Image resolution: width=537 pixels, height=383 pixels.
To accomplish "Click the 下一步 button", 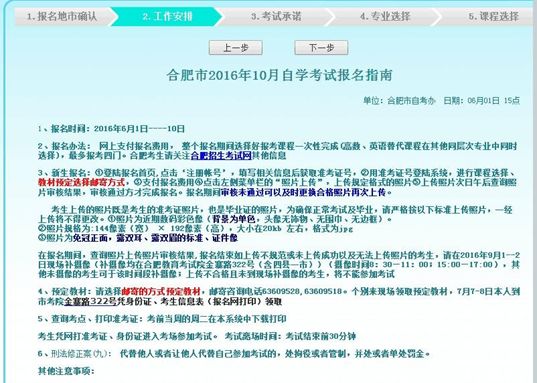I will tap(321, 48).
